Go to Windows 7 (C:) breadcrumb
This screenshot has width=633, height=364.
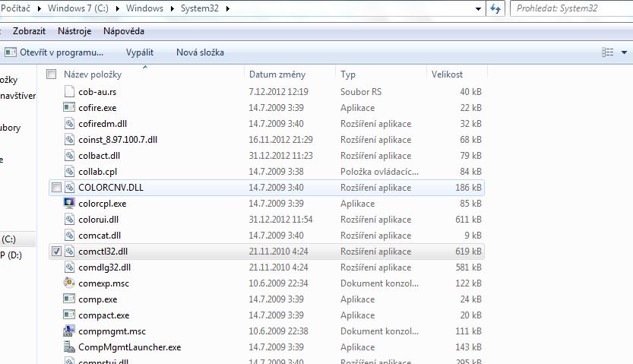(x=78, y=8)
